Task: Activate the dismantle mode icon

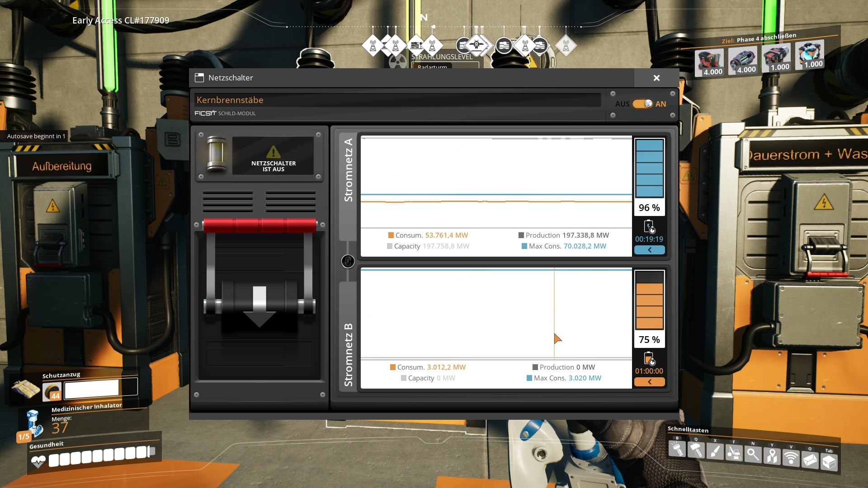Action: pos(734,453)
